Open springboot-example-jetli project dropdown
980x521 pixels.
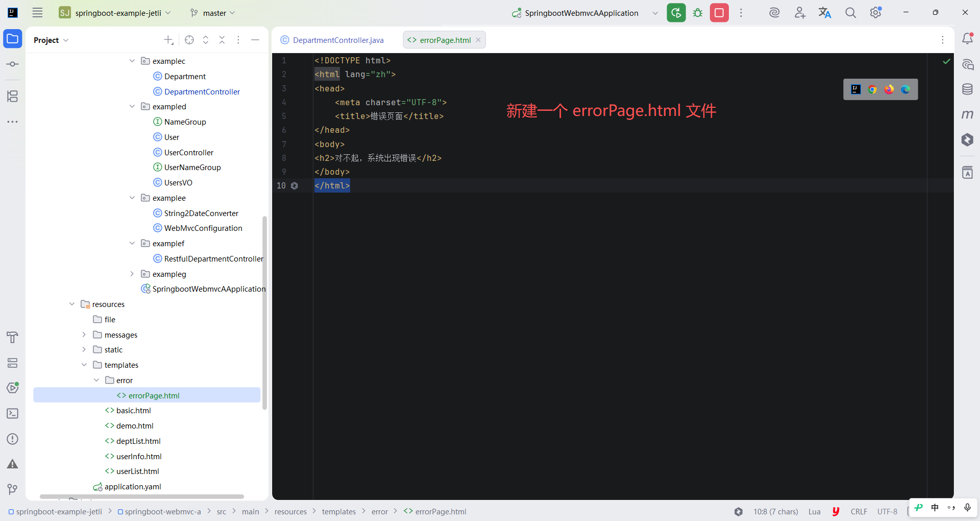(x=115, y=13)
